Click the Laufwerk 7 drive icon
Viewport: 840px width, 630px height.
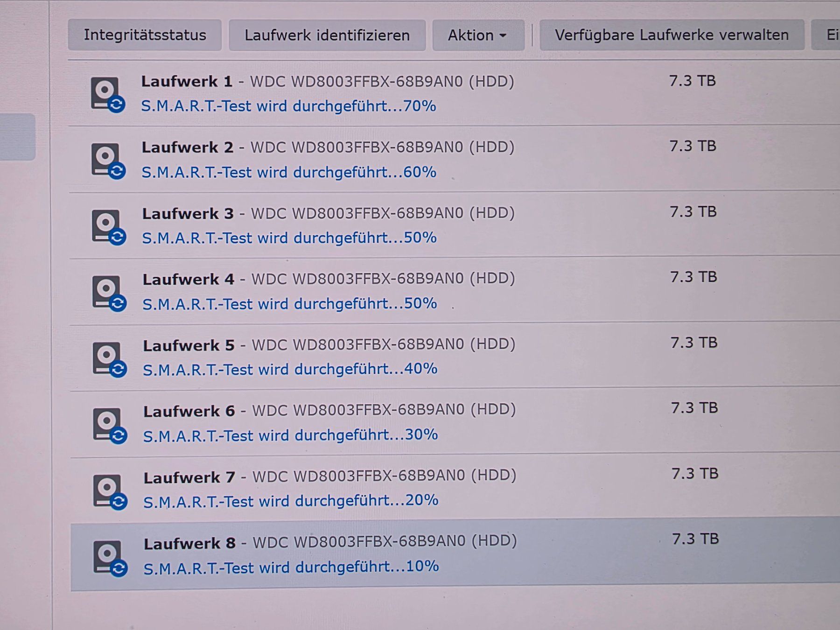click(x=110, y=492)
